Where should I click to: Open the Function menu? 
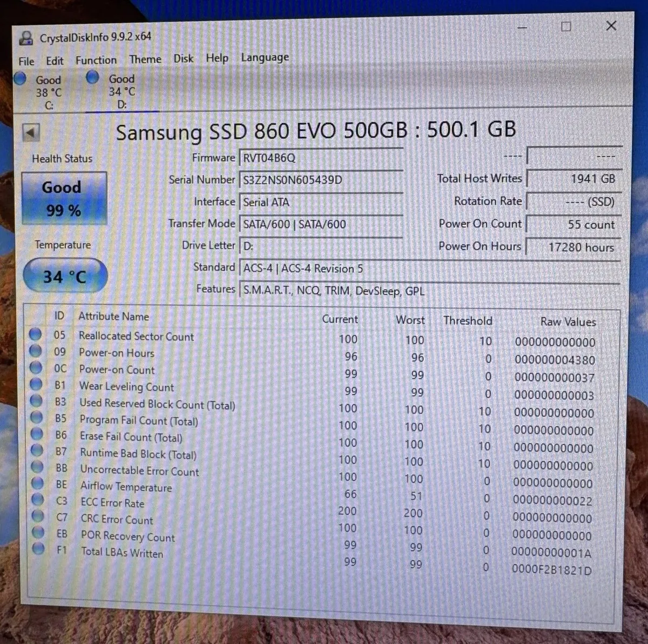[x=96, y=60]
